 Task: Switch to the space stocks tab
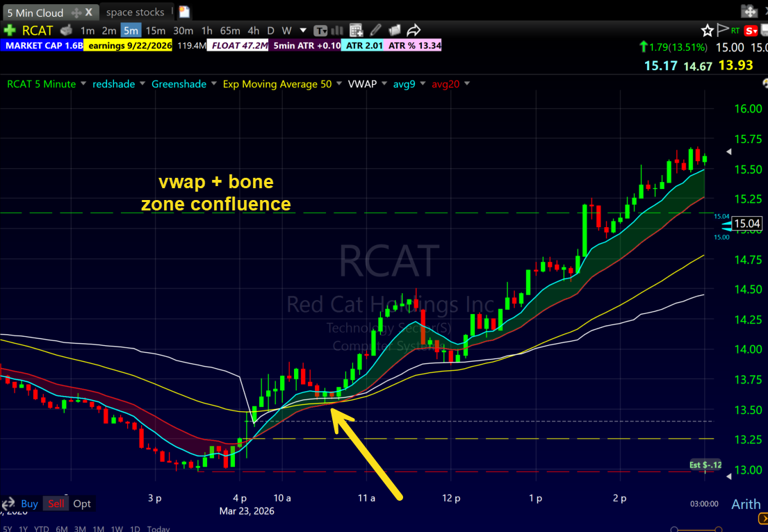[136, 11]
